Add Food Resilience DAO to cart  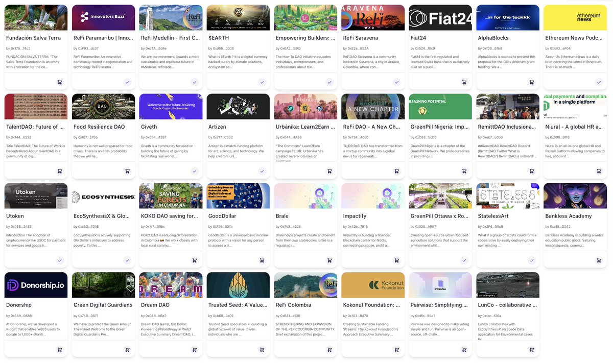[127, 171]
